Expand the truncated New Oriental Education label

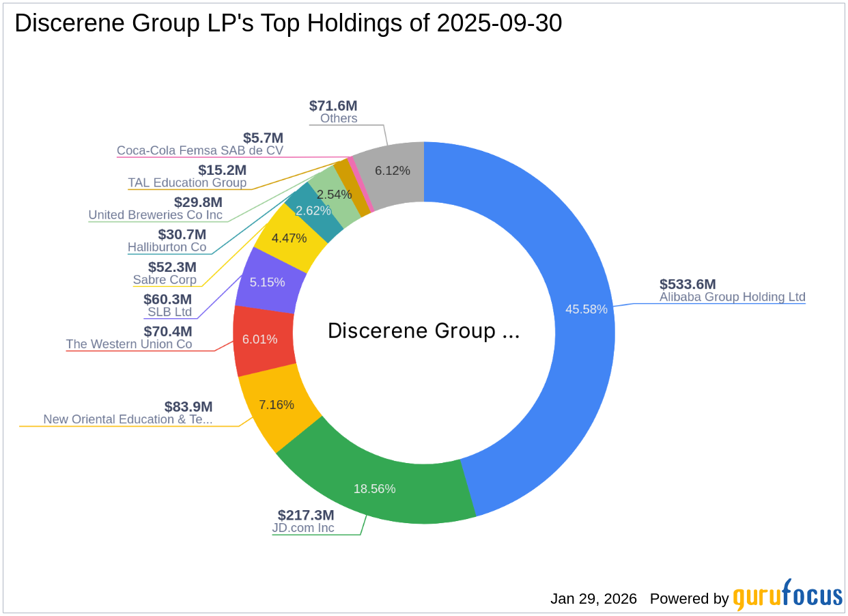coord(127,419)
